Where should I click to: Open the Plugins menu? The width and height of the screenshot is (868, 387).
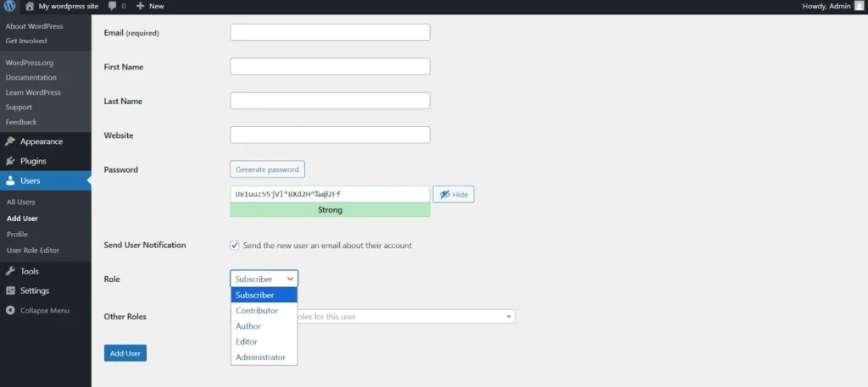click(46, 162)
